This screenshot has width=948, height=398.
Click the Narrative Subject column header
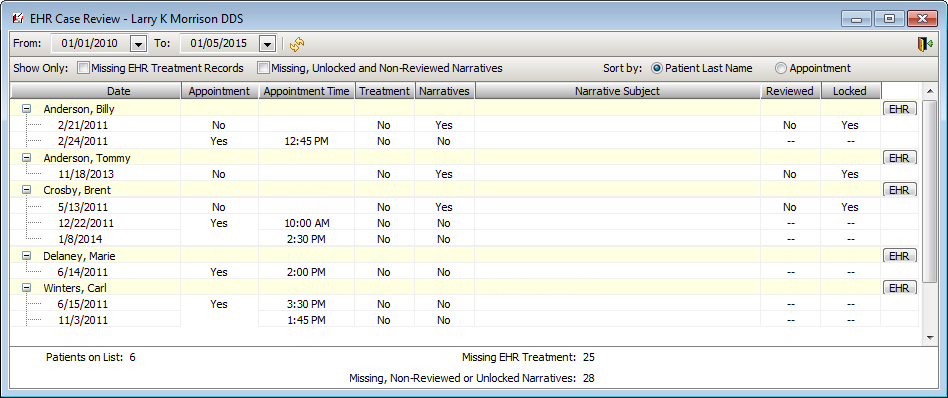(x=617, y=91)
